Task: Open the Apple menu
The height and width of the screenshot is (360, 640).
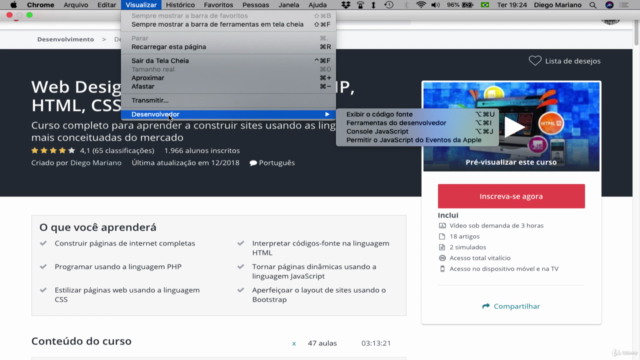Action: (13, 5)
